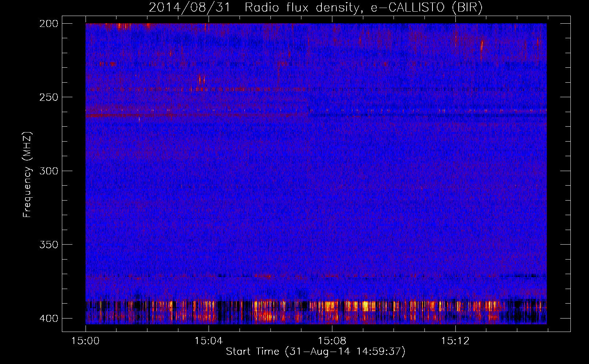This screenshot has width=589, height=364.
Task: Click the bright yellow burst band near 400 MHz
Action: (316, 312)
